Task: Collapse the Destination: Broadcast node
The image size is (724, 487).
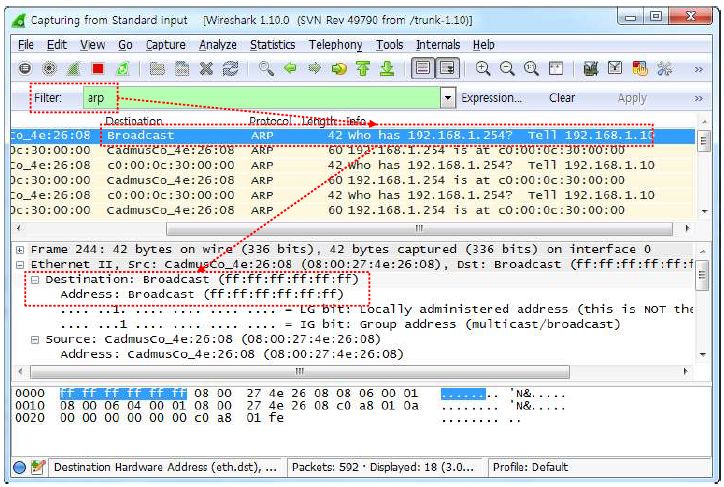Action: tap(35, 280)
